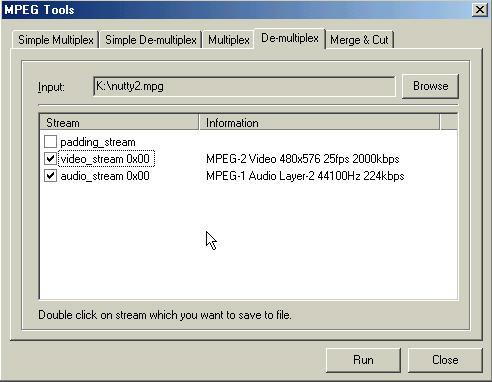Click the Information column header
492x382 pixels.
[319, 123]
